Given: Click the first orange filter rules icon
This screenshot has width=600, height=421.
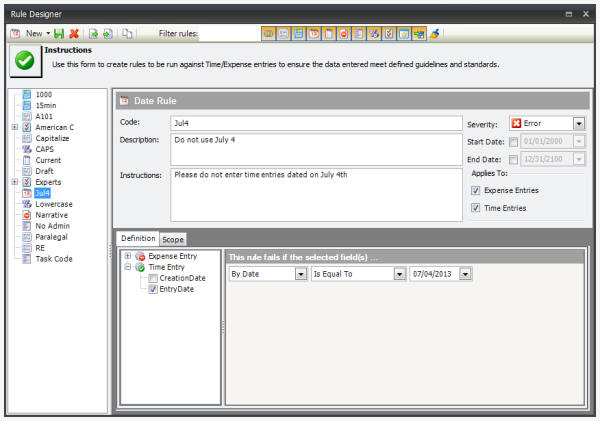Looking at the screenshot, I should tap(268, 34).
